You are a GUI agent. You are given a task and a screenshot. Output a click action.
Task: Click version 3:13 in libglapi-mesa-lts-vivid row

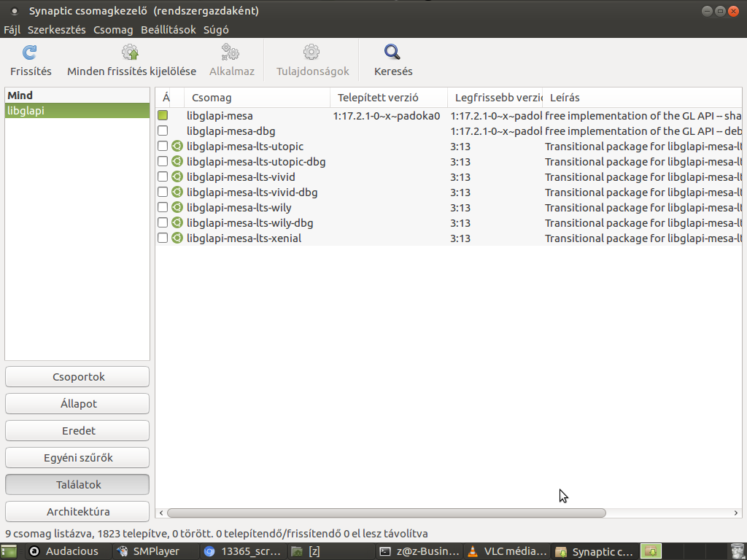tap(460, 177)
